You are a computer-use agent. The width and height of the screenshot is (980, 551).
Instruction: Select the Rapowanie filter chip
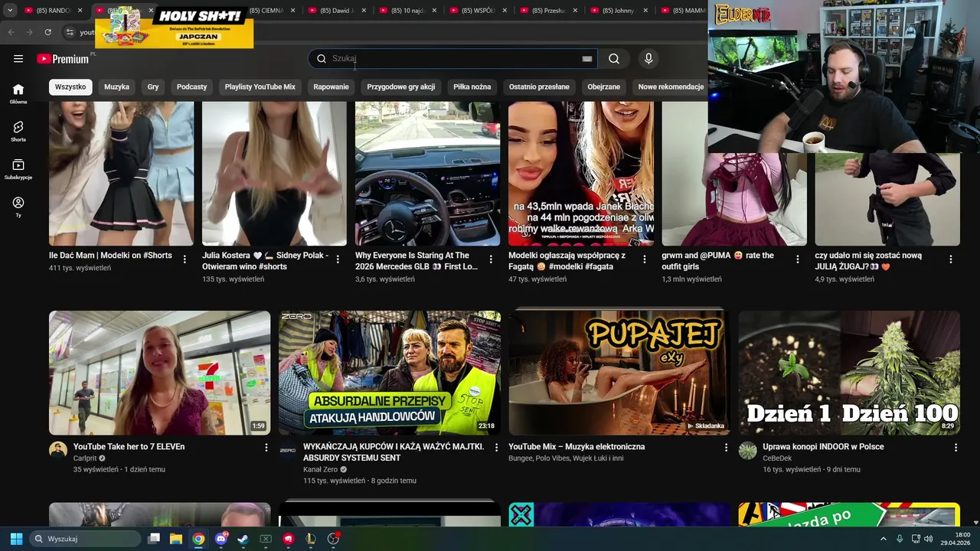[331, 86]
